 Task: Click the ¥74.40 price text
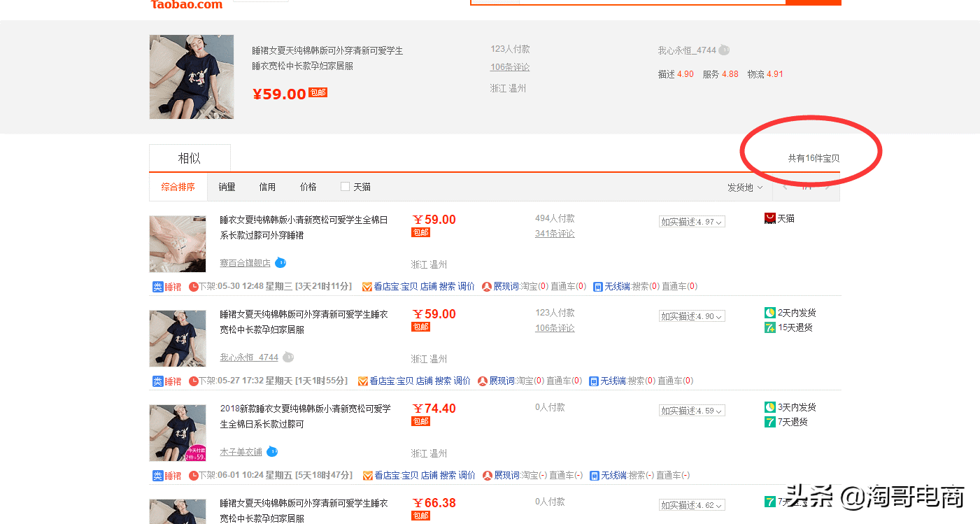pyautogui.click(x=434, y=409)
